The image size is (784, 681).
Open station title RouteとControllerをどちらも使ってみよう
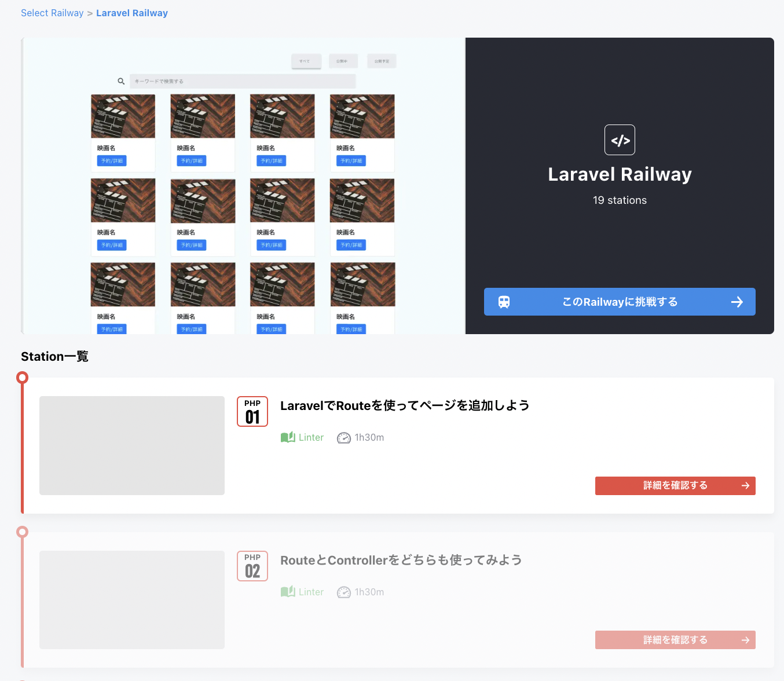pos(401,560)
